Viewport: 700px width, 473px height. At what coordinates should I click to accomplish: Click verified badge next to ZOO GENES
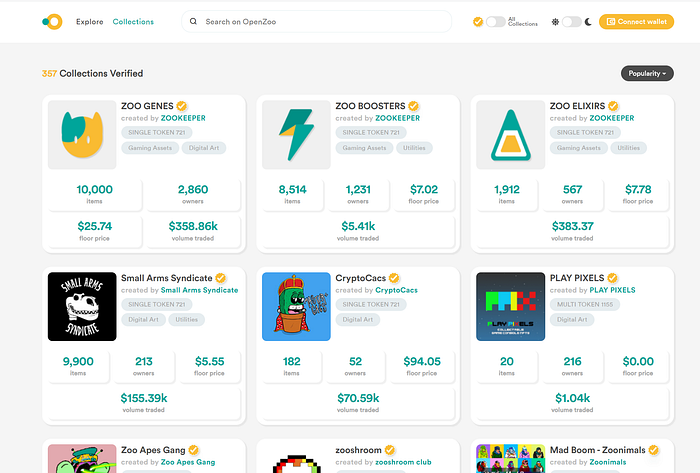coord(181,106)
